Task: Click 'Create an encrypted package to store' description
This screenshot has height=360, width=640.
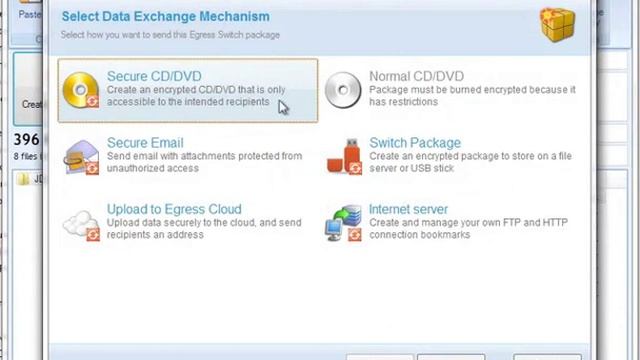Action: click(470, 162)
